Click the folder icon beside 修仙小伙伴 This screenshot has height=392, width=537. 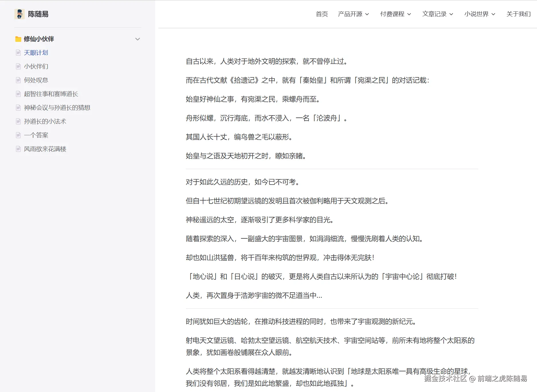[x=18, y=39]
